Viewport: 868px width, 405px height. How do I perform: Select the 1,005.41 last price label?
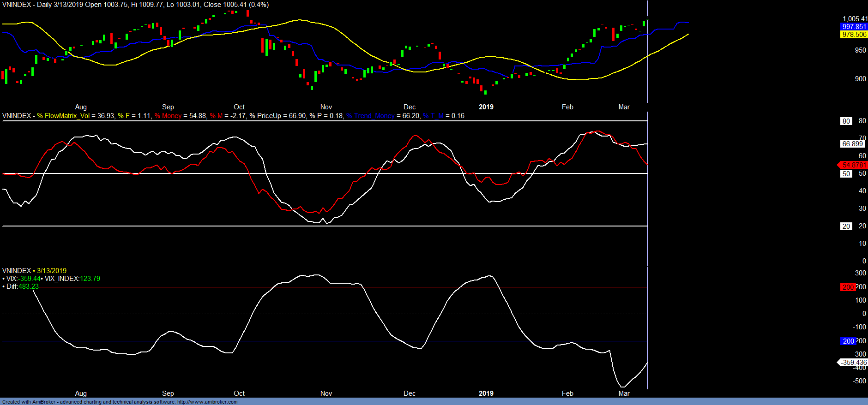click(855, 19)
